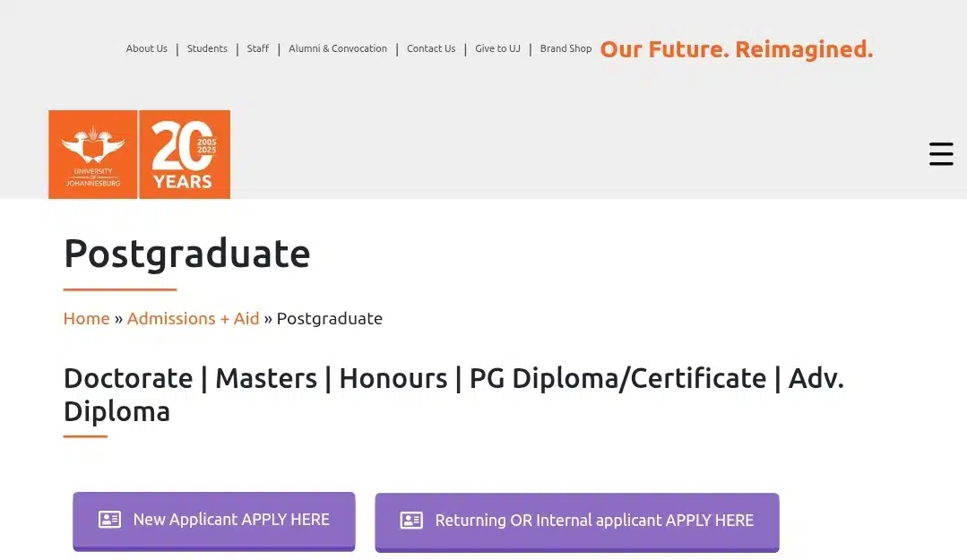The width and height of the screenshot is (967, 560).
Task: Click the Doctorate | Masters | Honours heading
Action: point(453,395)
